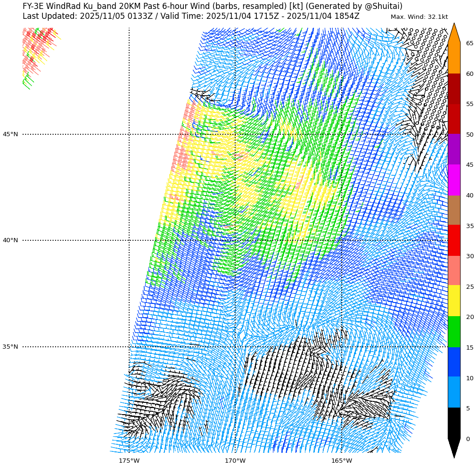The width and height of the screenshot is (476, 466).
Task: Click the 45°N latitude axis label
Action: [x=10, y=134]
